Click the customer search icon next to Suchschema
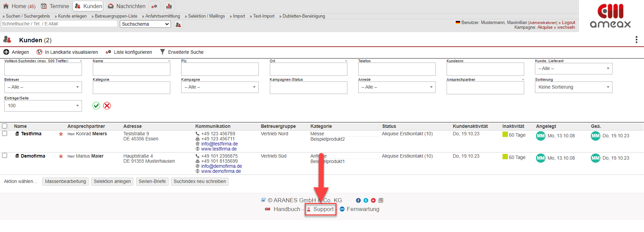The width and height of the screenshot is (644, 232). 178,25
